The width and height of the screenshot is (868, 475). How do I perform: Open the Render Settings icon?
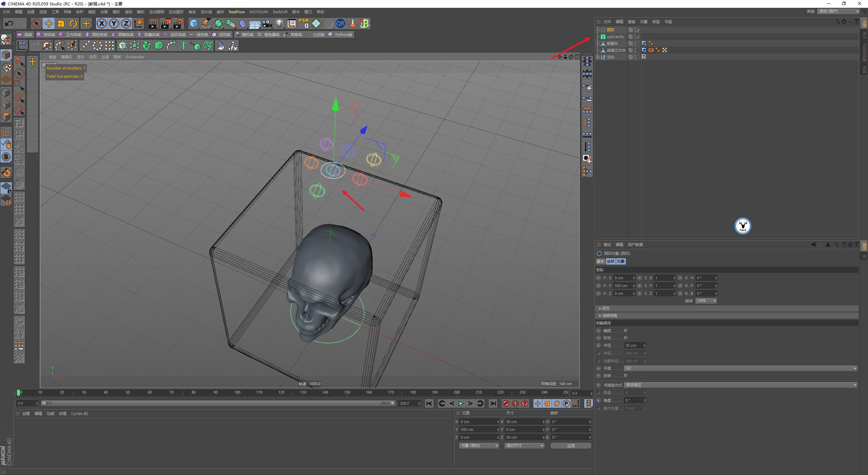178,23
